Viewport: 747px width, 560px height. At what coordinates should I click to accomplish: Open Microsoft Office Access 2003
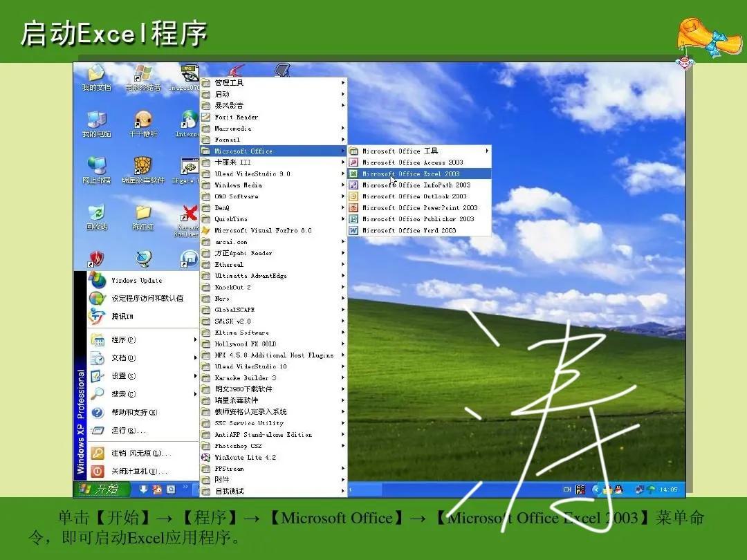coord(410,162)
